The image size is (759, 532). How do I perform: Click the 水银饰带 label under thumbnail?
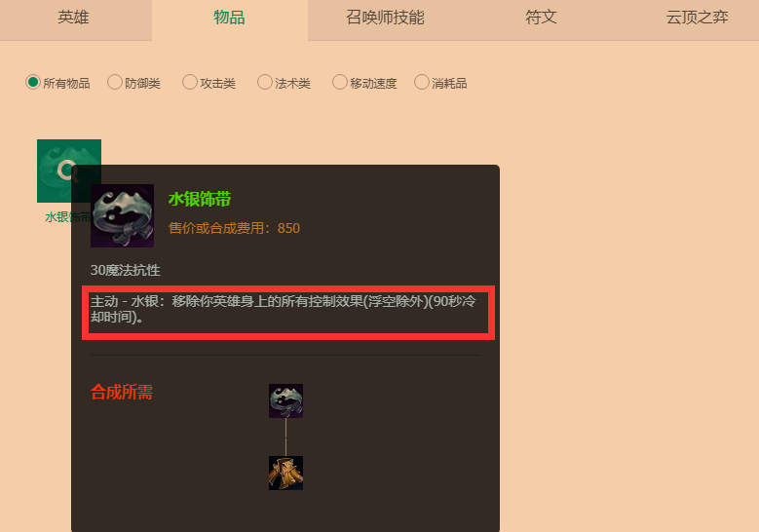[68, 217]
